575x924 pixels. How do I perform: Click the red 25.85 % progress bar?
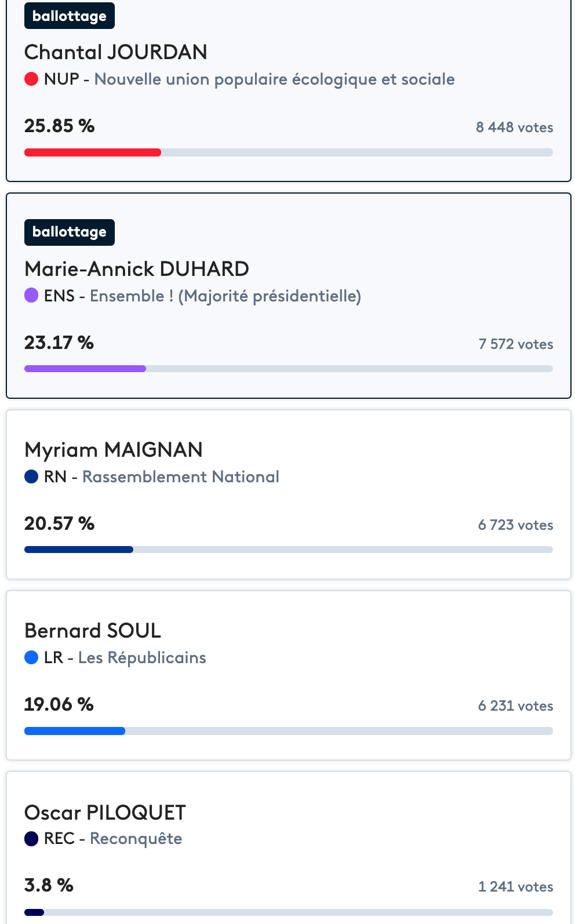point(289,152)
